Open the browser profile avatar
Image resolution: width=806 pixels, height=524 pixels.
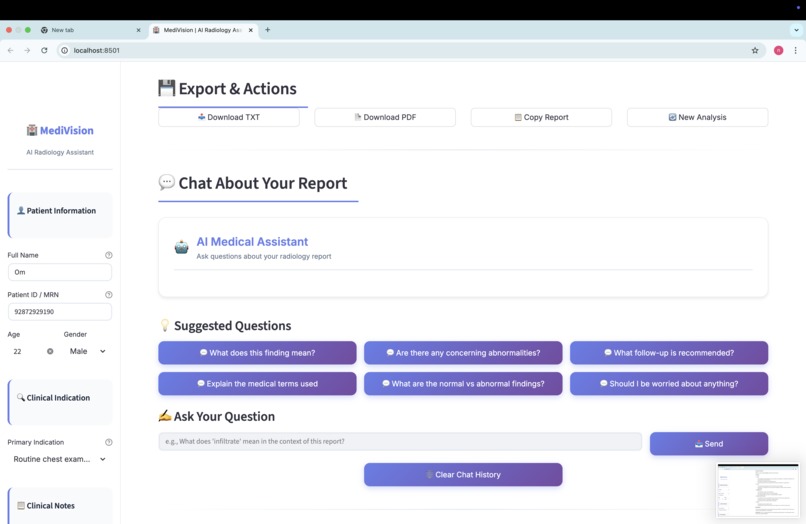778,50
